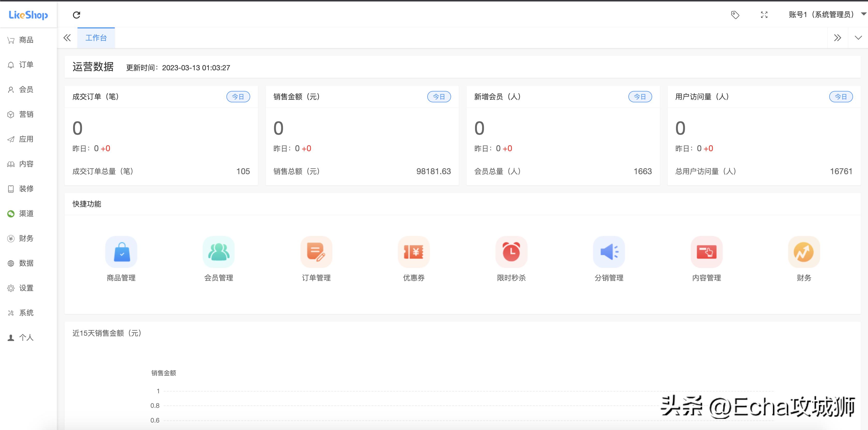Open 会员管理 quick function icon
Screen dimensions: 868x430
pyautogui.click(x=218, y=252)
